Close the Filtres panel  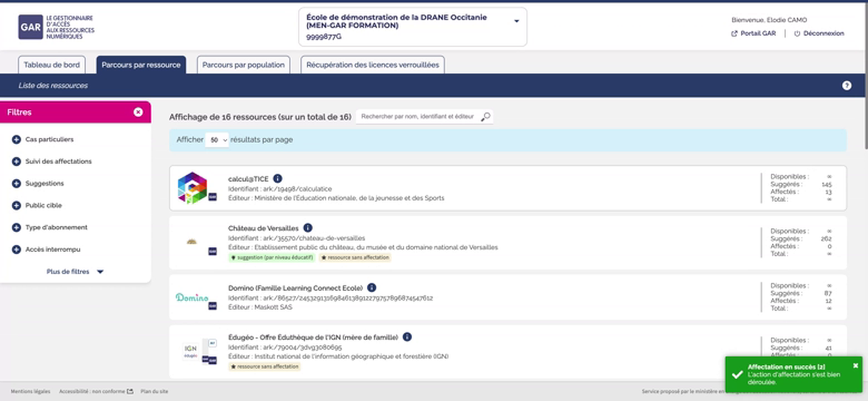click(x=138, y=112)
